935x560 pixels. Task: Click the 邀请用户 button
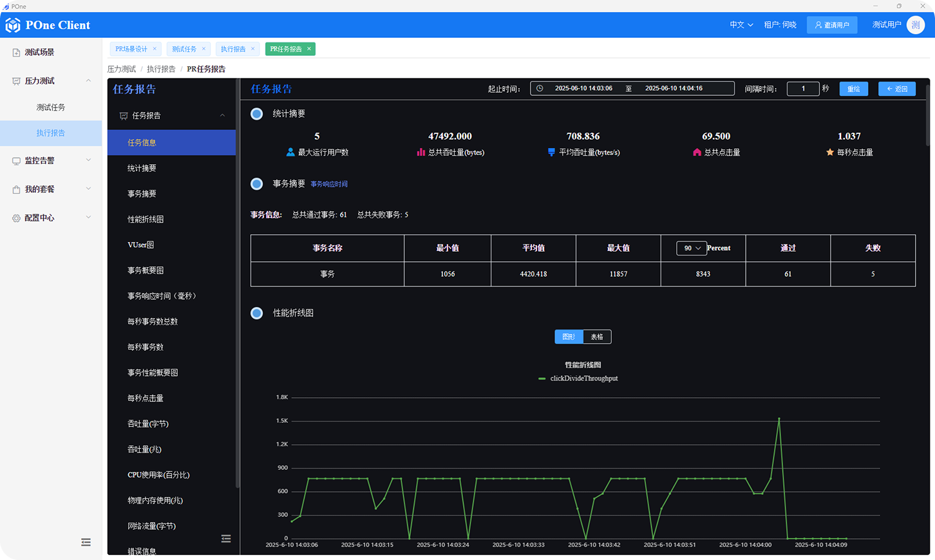coord(831,25)
